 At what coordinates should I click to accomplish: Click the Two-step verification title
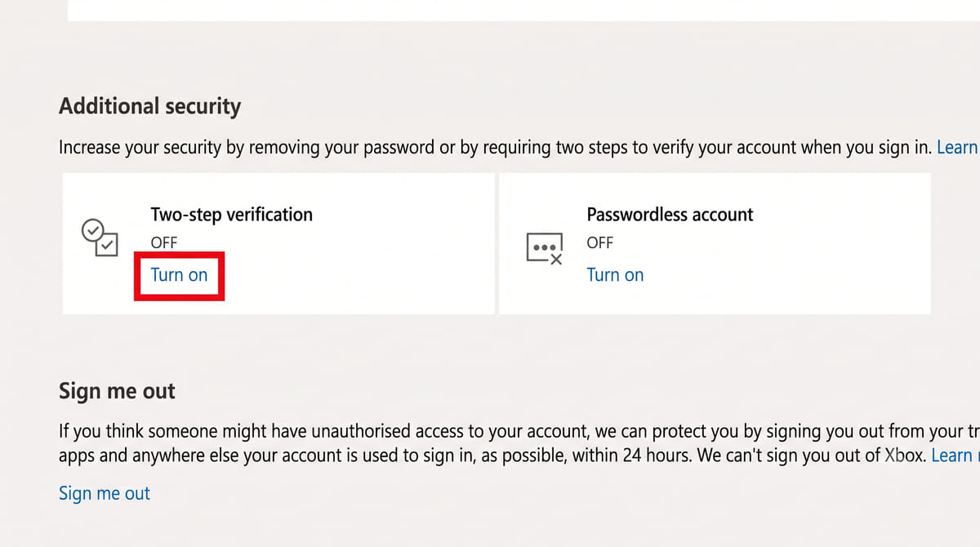click(x=232, y=215)
